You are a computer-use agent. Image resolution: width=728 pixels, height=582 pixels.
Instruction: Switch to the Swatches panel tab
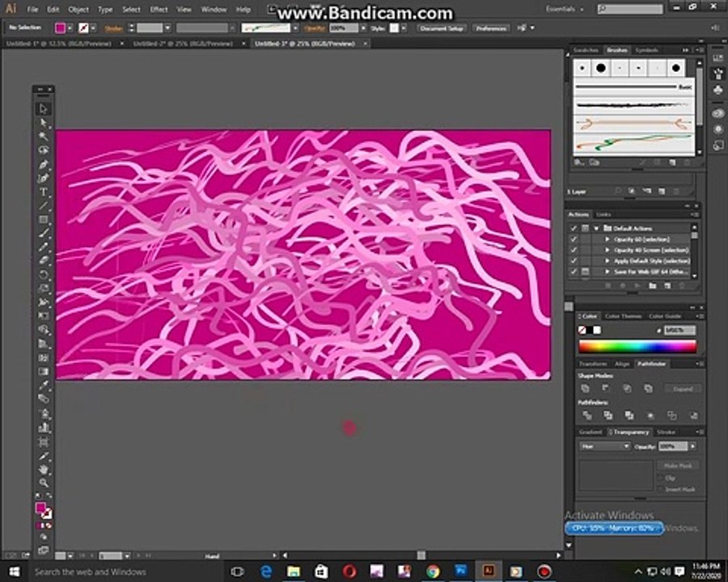586,50
